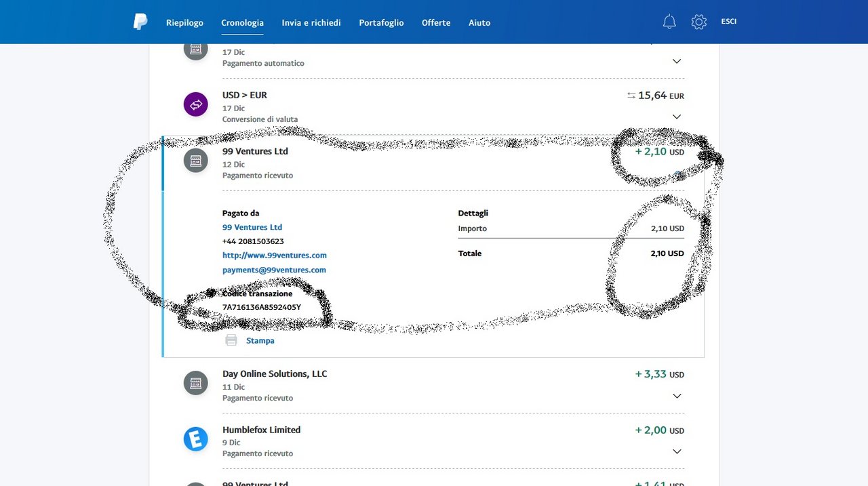Click the payments@99ventures.com email link
The image size is (868, 486).
[x=274, y=270]
